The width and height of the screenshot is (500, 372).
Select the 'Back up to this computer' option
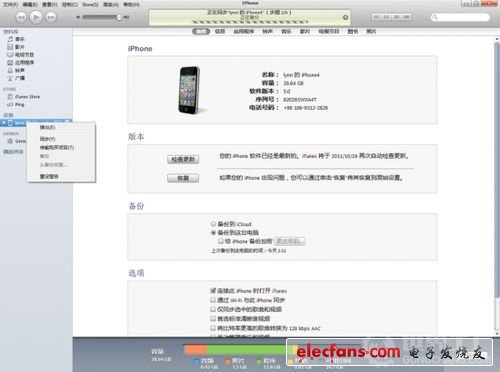(235, 232)
